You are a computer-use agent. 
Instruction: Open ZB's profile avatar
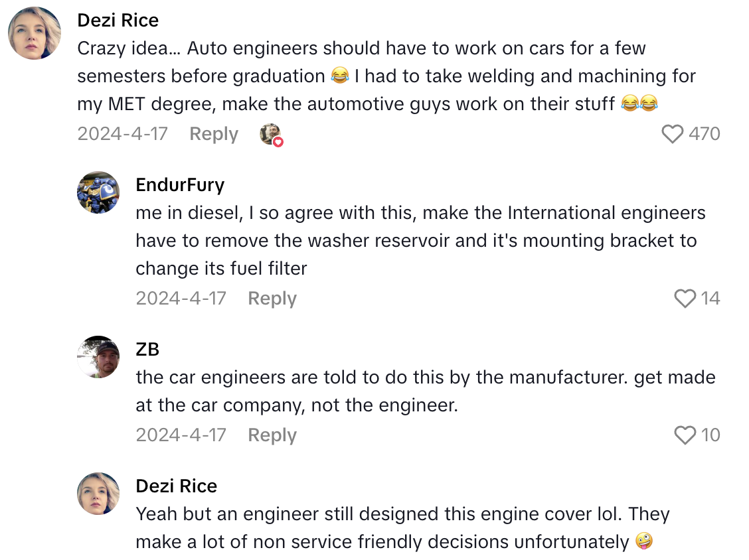pyautogui.click(x=98, y=356)
